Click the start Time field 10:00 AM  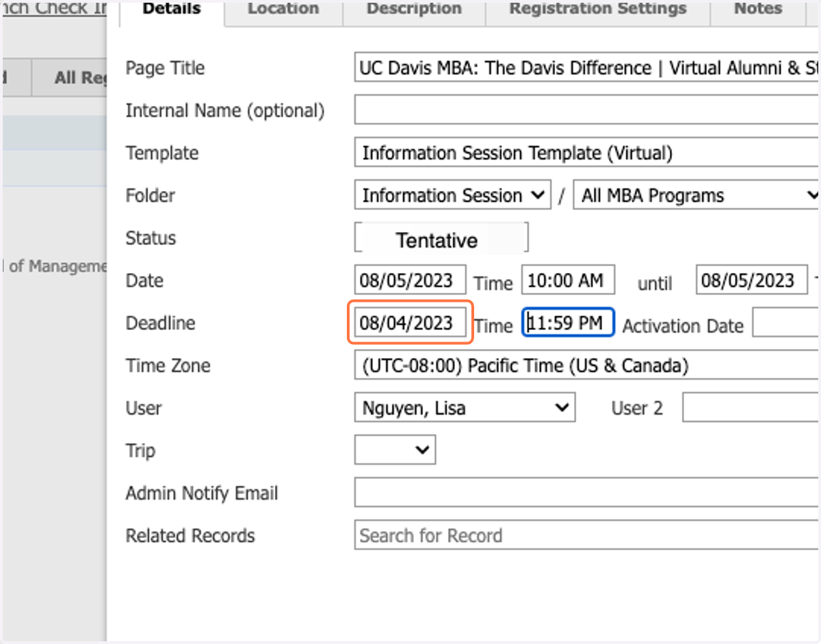click(x=568, y=280)
